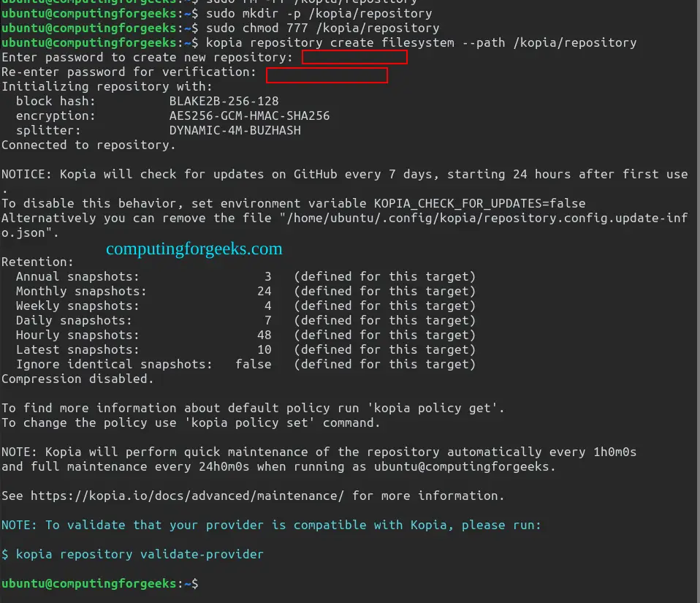This screenshot has width=700, height=603.
Task: Click the 'Daily snapshots:' row label
Action: (x=74, y=320)
